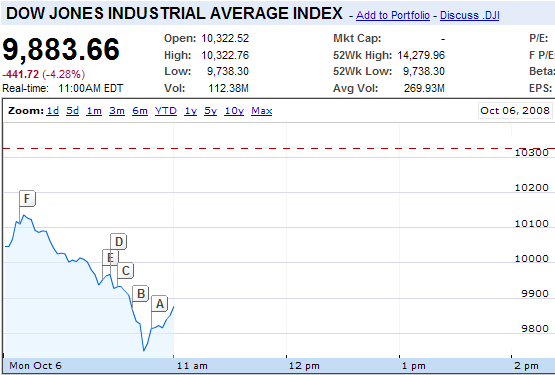Click the 12 pm time axis label
Screen dimensions: 555x375
(x=304, y=366)
